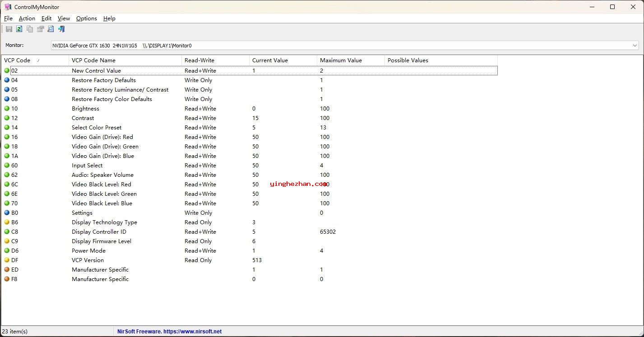Click blue status icon for code 04
Viewport: 644px width, 337px height.
pyautogui.click(x=7, y=80)
